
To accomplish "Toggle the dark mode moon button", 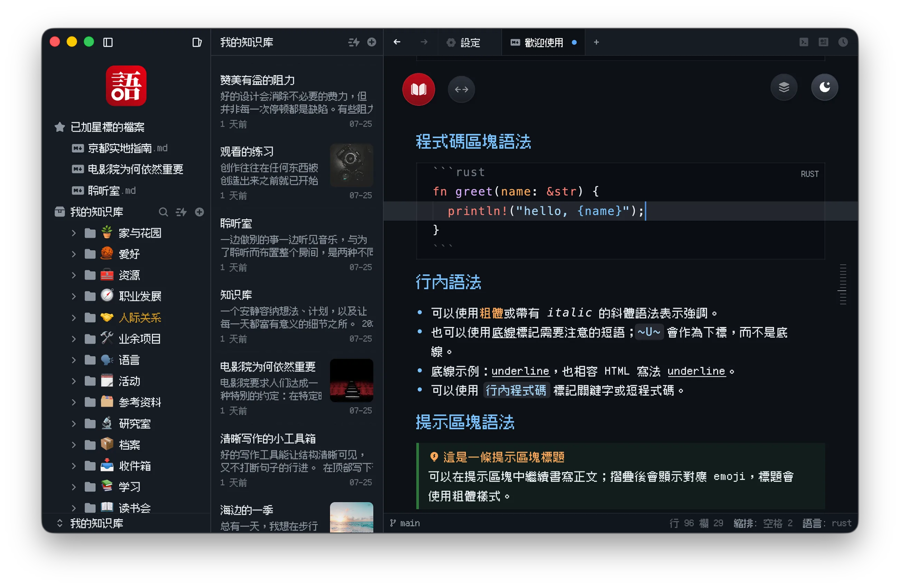I will point(825,87).
